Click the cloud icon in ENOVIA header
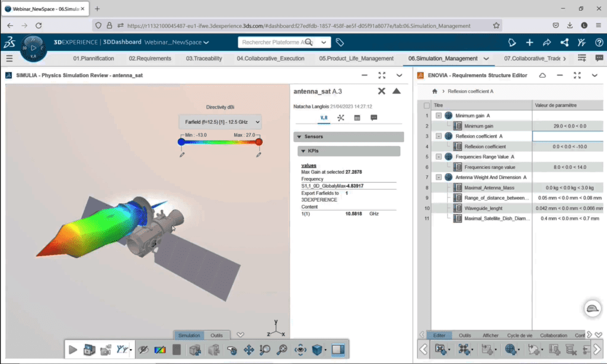This screenshot has height=364, width=607. click(x=542, y=75)
